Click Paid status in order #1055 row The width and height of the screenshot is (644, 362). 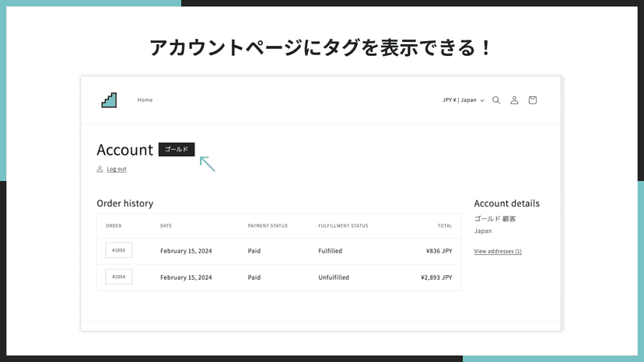(254, 251)
